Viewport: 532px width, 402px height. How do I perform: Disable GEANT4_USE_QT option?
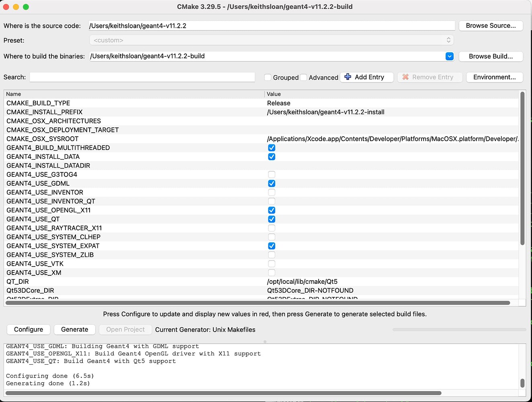click(x=272, y=219)
